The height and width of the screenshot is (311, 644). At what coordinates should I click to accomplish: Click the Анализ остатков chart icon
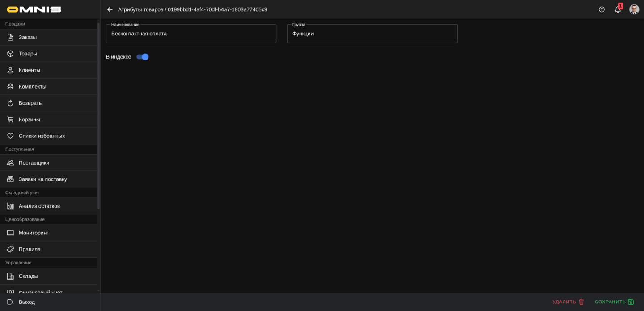10,206
